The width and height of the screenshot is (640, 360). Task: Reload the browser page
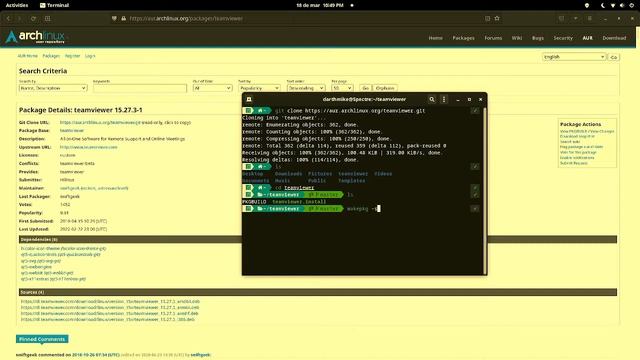pyautogui.click(x=33, y=18)
